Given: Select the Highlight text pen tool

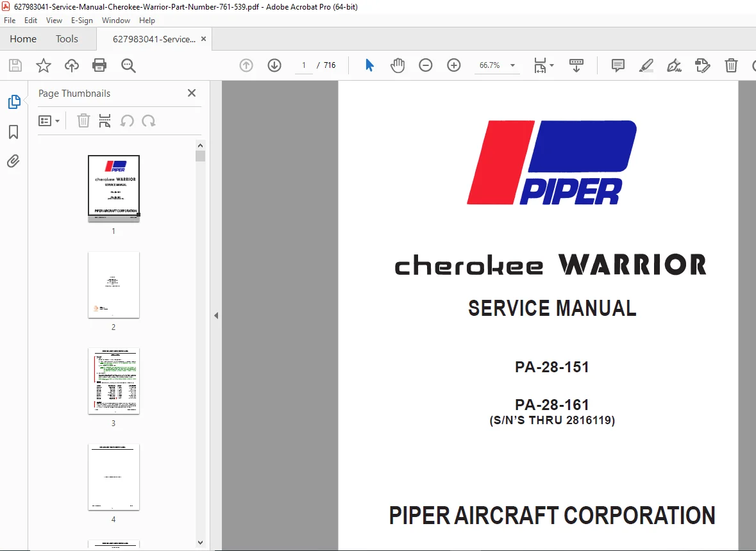Looking at the screenshot, I should 646,65.
